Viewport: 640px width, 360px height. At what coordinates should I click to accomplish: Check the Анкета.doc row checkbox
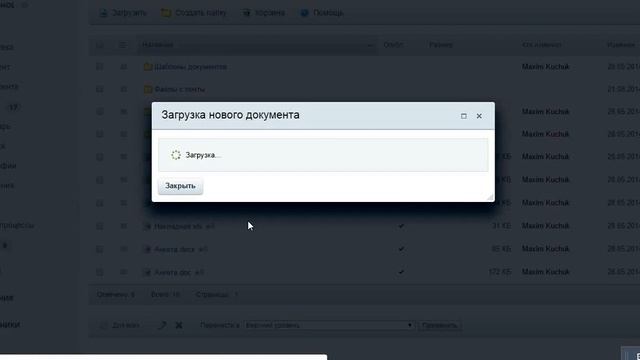(100, 272)
